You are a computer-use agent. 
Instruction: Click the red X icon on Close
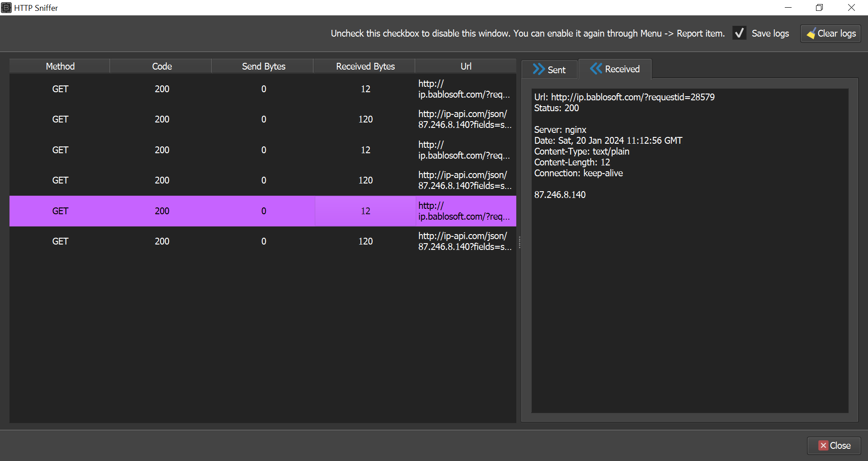[x=823, y=446]
